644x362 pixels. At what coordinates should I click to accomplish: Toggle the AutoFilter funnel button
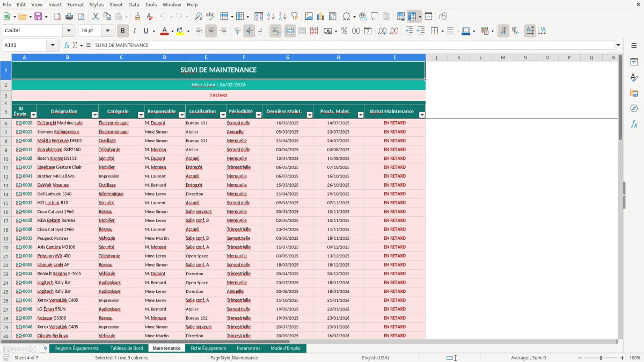pos(294,17)
